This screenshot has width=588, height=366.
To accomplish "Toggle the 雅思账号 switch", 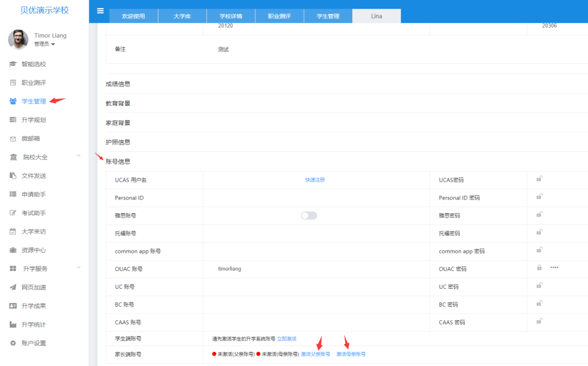I will point(309,215).
